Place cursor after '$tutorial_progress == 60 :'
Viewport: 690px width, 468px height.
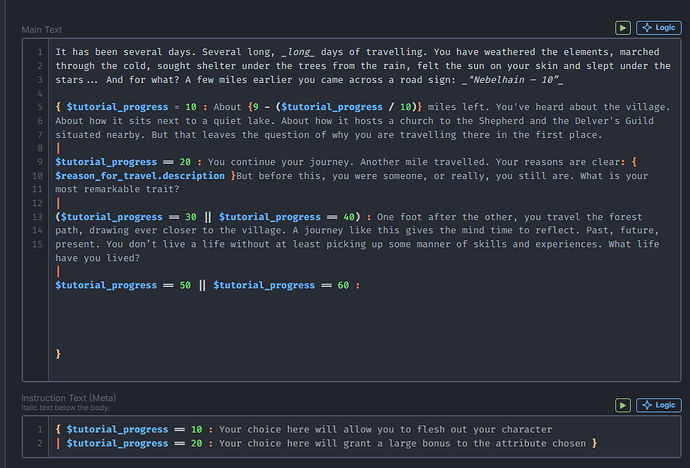[362, 285]
